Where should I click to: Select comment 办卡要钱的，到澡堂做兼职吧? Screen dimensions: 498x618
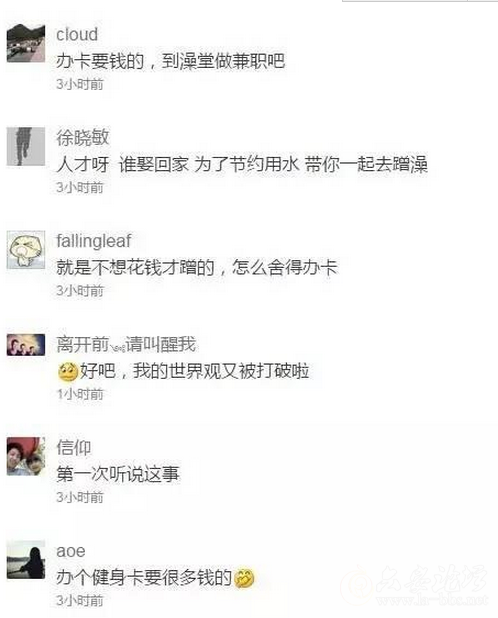tap(170, 61)
